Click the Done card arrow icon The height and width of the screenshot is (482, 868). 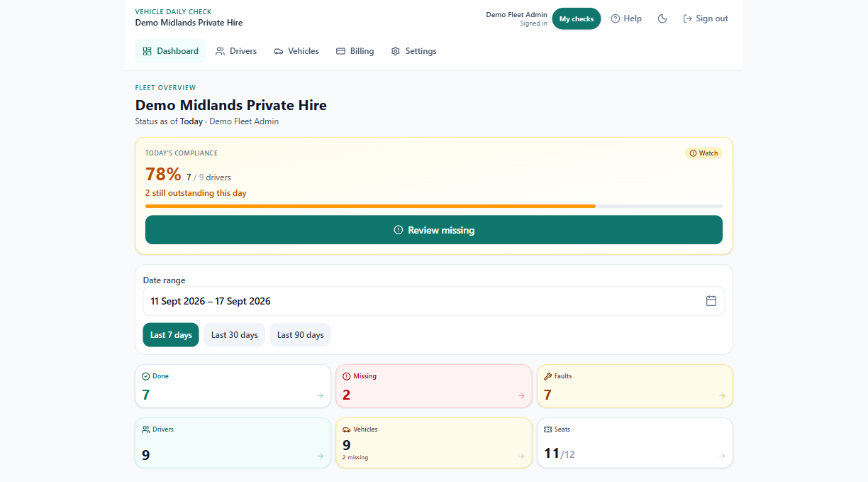coord(321,395)
